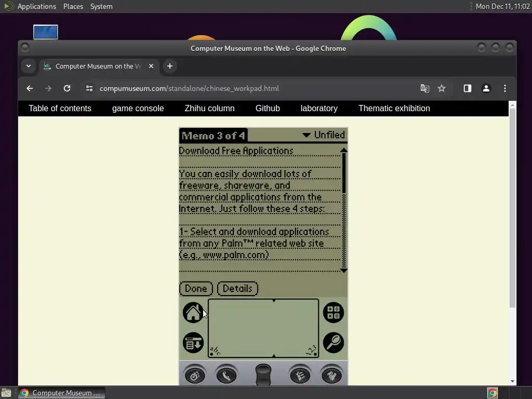This screenshot has width=532, height=399.
Task: Click memo line 'Internet. Just follow these 4 steps:'
Action: (x=252, y=209)
